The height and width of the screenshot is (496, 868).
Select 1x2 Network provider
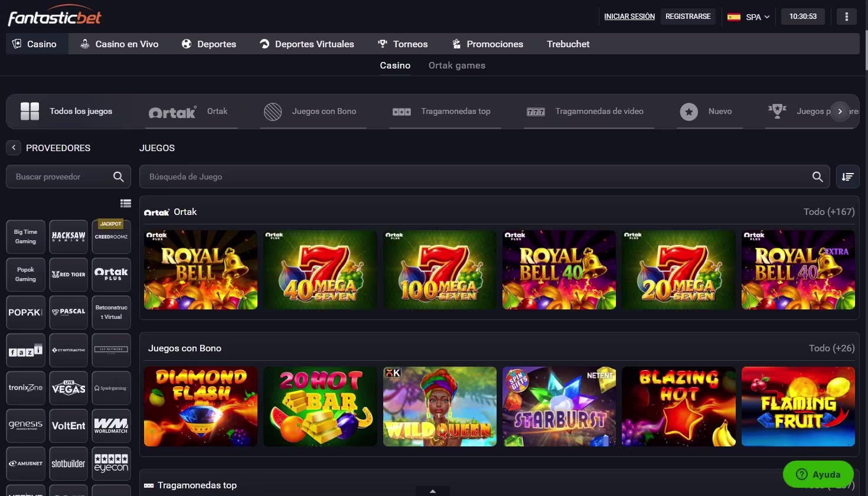point(111,350)
